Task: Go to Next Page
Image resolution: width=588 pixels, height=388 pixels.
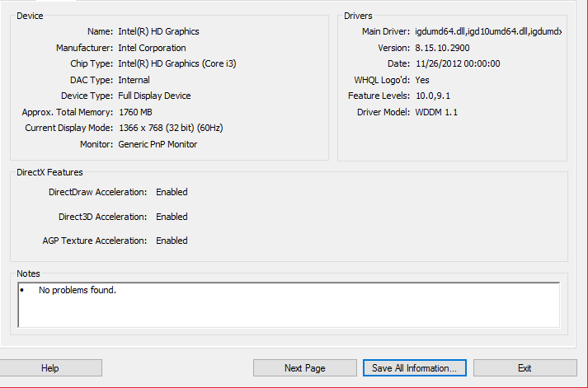Action: [x=305, y=368]
